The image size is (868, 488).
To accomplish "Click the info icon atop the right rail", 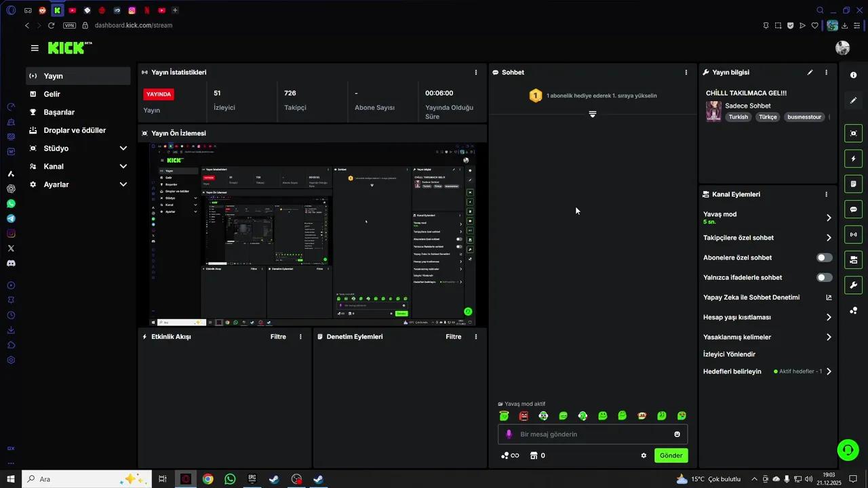I will 853,75.
